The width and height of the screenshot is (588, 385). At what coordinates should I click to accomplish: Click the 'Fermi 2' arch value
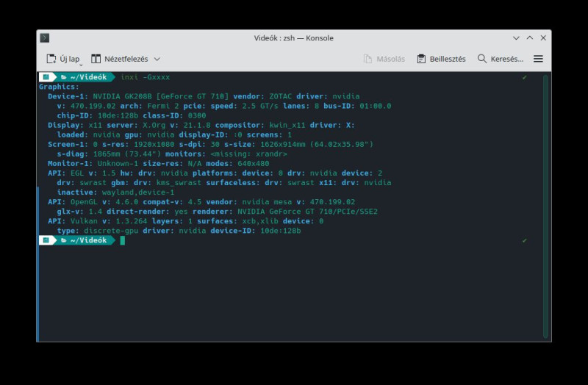(163, 106)
